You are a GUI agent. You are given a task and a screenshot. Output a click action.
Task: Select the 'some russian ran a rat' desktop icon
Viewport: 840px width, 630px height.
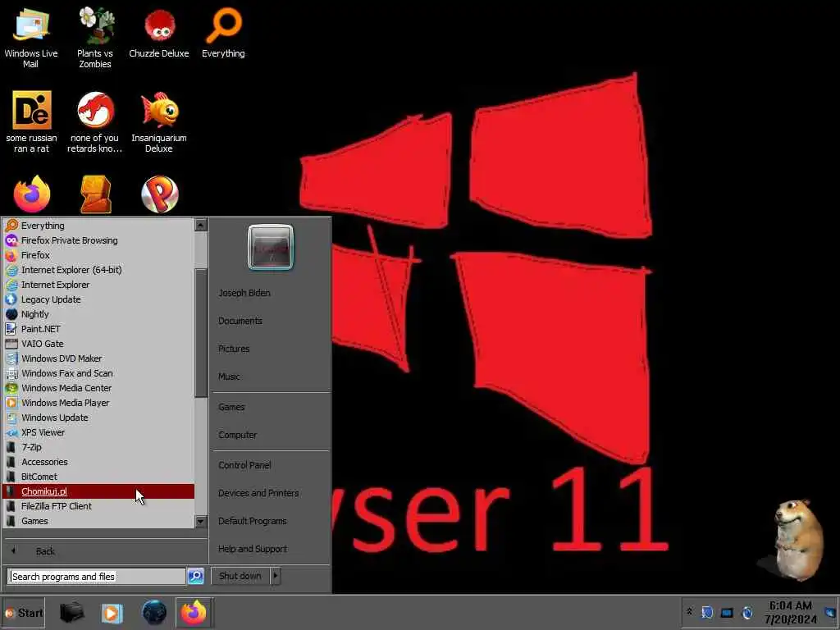click(32, 121)
